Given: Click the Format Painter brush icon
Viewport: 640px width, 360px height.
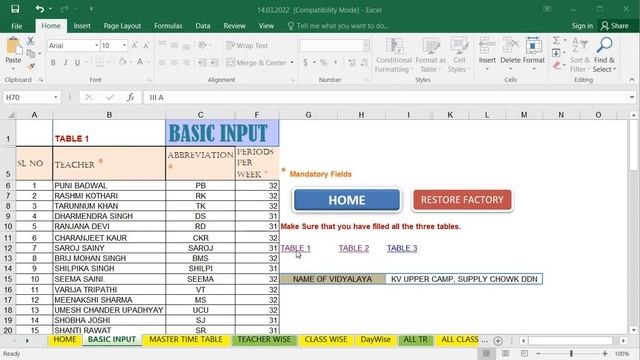Looking at the screenshot, I should tap(31, 66).
